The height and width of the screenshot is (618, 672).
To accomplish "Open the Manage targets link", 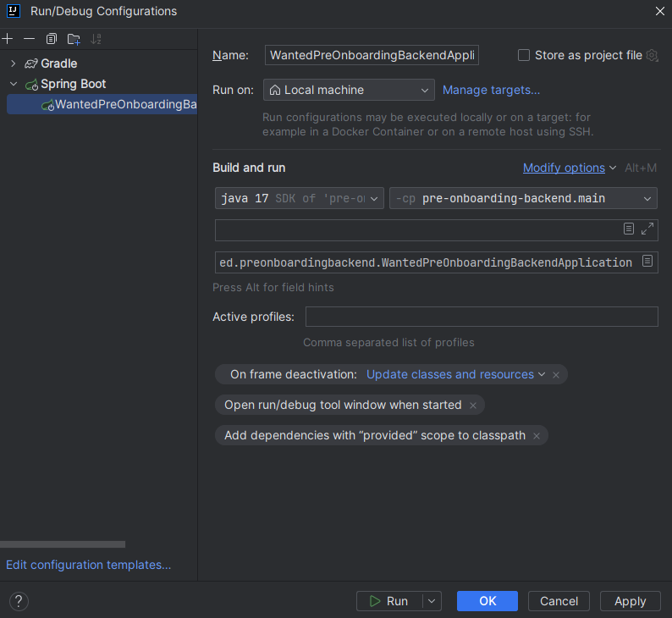I will point(491,90).
